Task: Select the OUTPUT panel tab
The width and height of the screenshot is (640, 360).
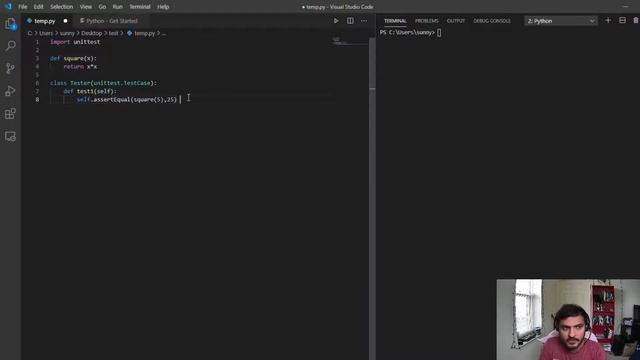Action: coord(456,21)
